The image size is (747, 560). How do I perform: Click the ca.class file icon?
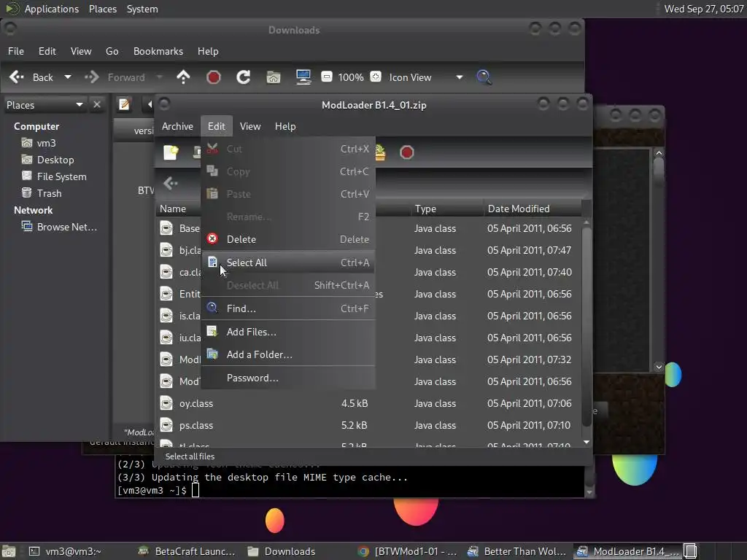pos(166,273)
